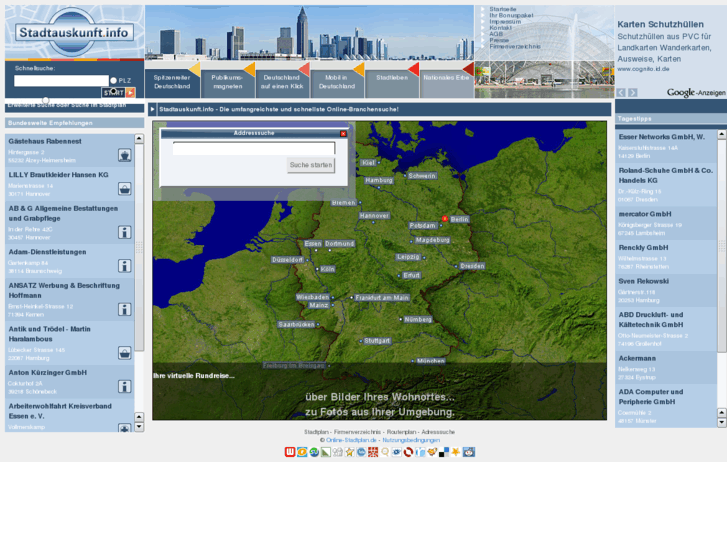Click the Stadtauskunft.info logo
727x545 pixels.
[x=74, y=32]
